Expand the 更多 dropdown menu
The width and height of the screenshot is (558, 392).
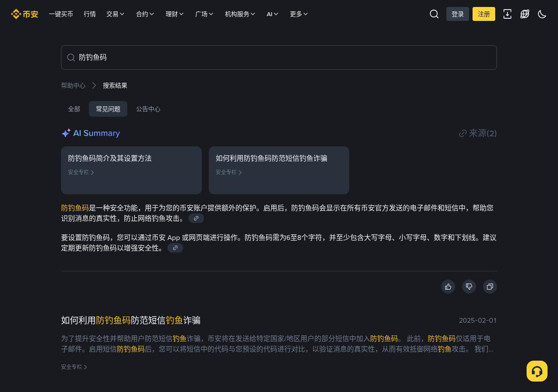click(299, 14)
